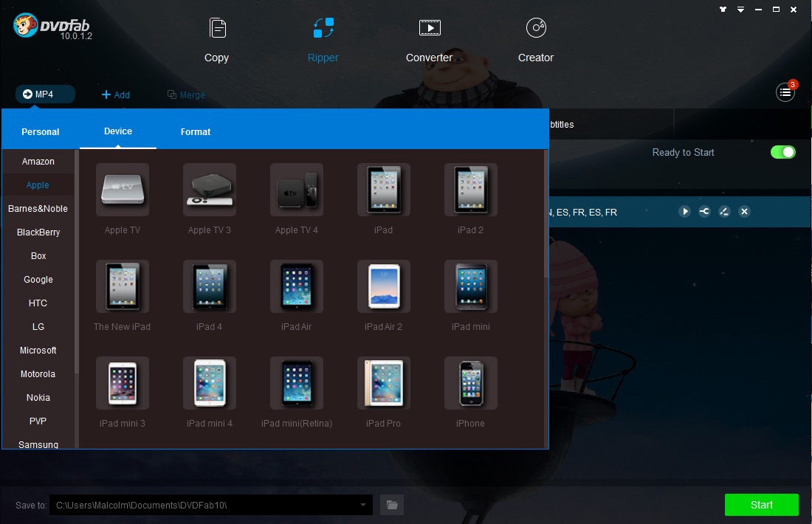This screenshot has width=812, height=524.
Task: Select Box in the brand list
Action: 38,256
